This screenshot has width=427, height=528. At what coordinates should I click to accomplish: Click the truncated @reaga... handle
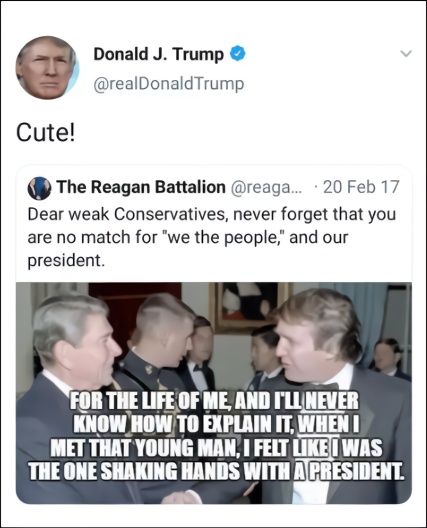(266, 187)
